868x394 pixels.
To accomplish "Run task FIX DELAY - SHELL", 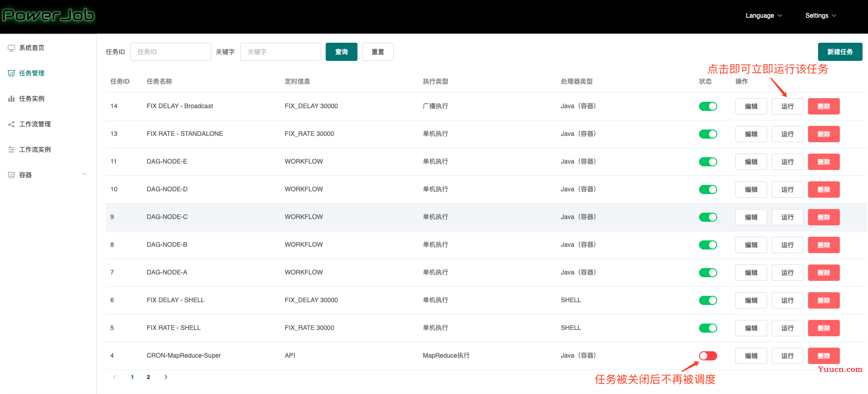I will [788, 300].
